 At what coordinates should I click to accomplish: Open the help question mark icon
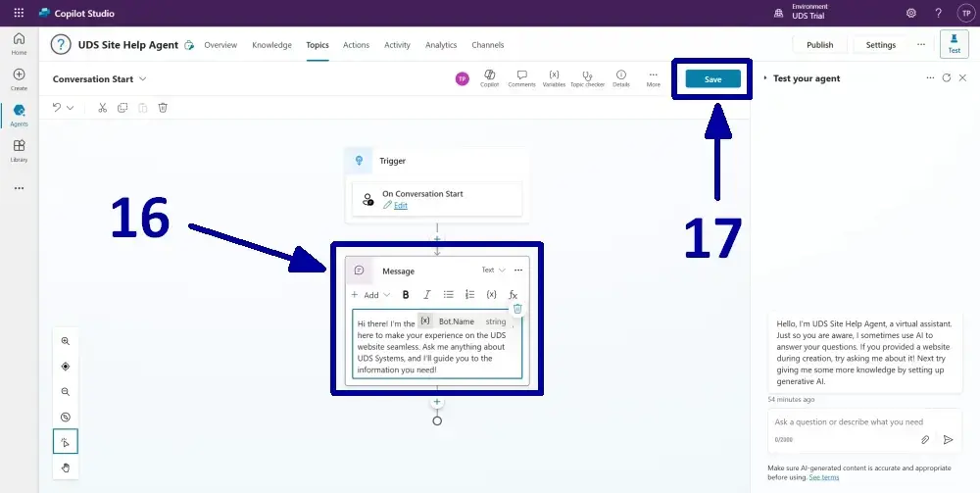(938, 13)
